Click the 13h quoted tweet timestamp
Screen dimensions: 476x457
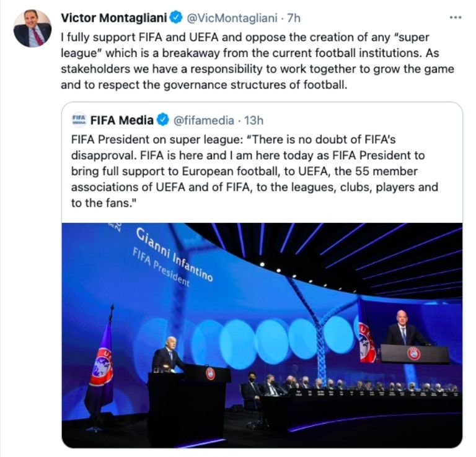pyautogui.click(x=253, y=120)
